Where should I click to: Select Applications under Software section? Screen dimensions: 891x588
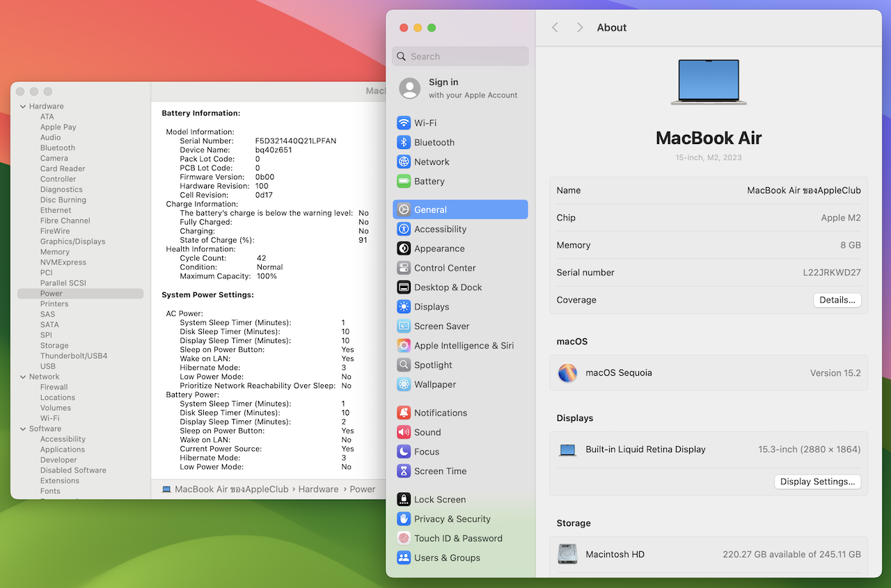pyautogui.click(x=63, y=450)
